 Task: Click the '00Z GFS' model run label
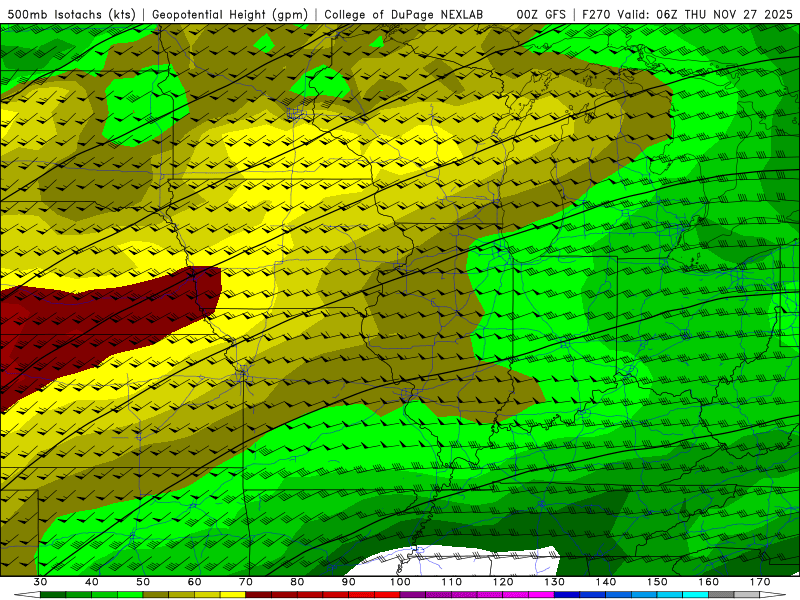541,15
